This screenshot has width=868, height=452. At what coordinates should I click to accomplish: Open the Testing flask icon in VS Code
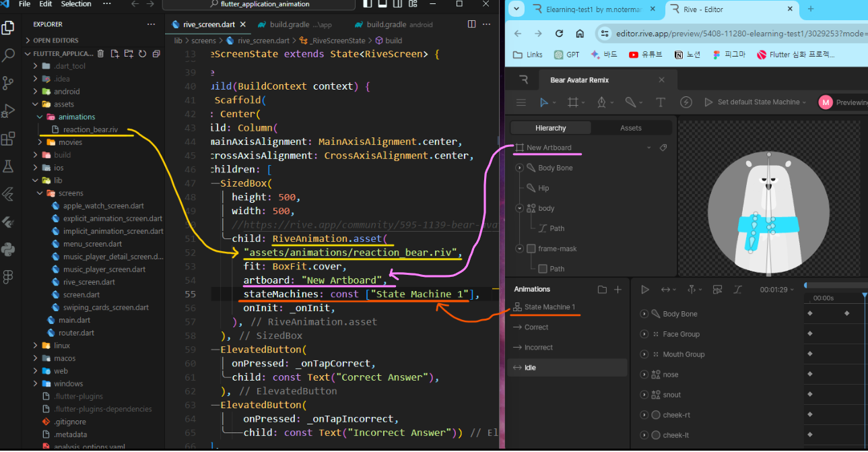(8, 166)
